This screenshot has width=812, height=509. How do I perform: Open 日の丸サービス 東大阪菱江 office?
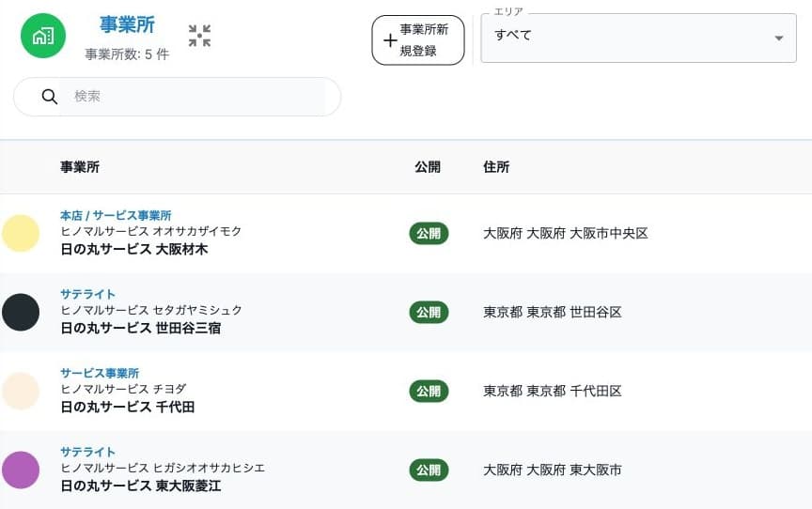(x=141, y=486)
